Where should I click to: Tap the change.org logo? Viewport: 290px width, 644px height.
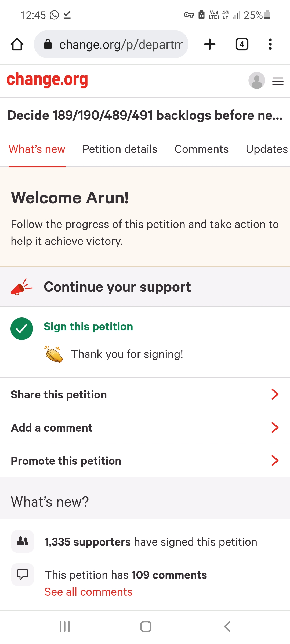47,80
